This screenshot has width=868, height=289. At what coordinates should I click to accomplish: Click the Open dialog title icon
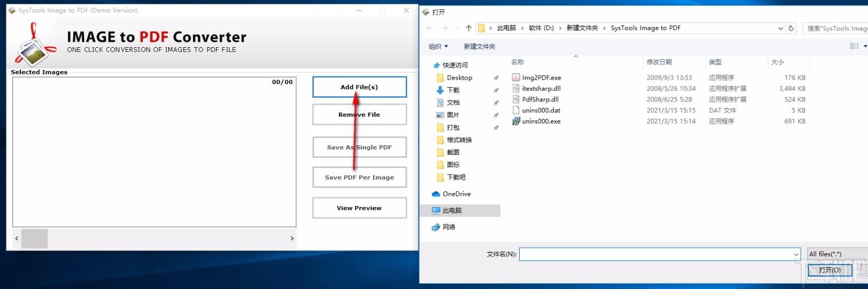pos(426,12)
